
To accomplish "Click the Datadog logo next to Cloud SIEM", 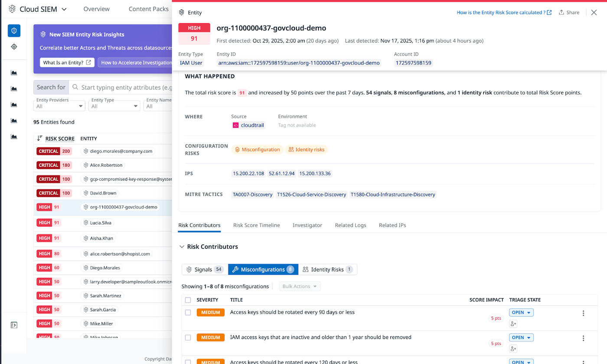I will coord(12,9).
